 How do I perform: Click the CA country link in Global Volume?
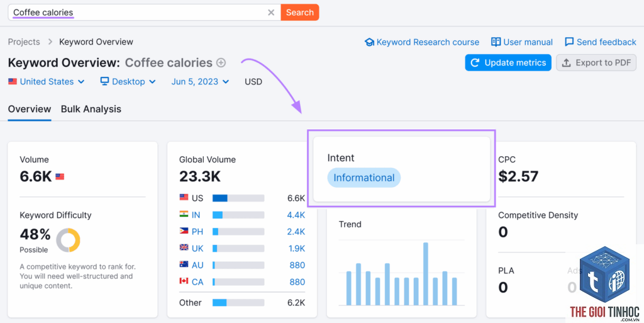pyautogui.click(x=197, y=282)
